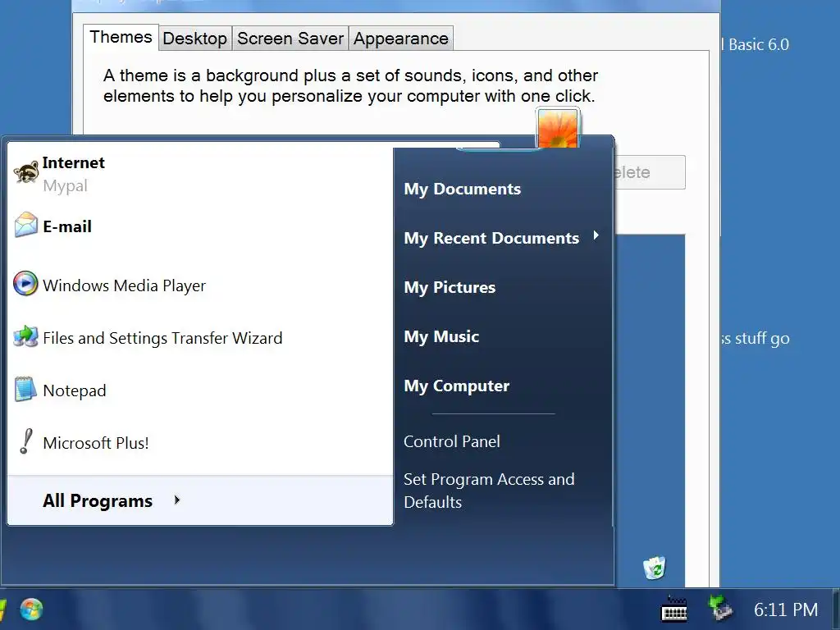This screenshot has width=840, height=630.
Task: Switch to the Desktop tab
Action: (195, 39)
